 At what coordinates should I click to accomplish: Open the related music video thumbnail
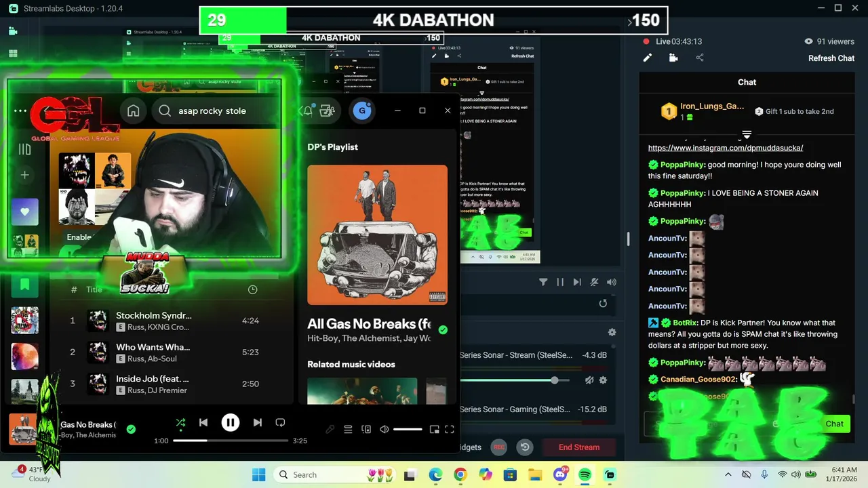pos(362,391)
